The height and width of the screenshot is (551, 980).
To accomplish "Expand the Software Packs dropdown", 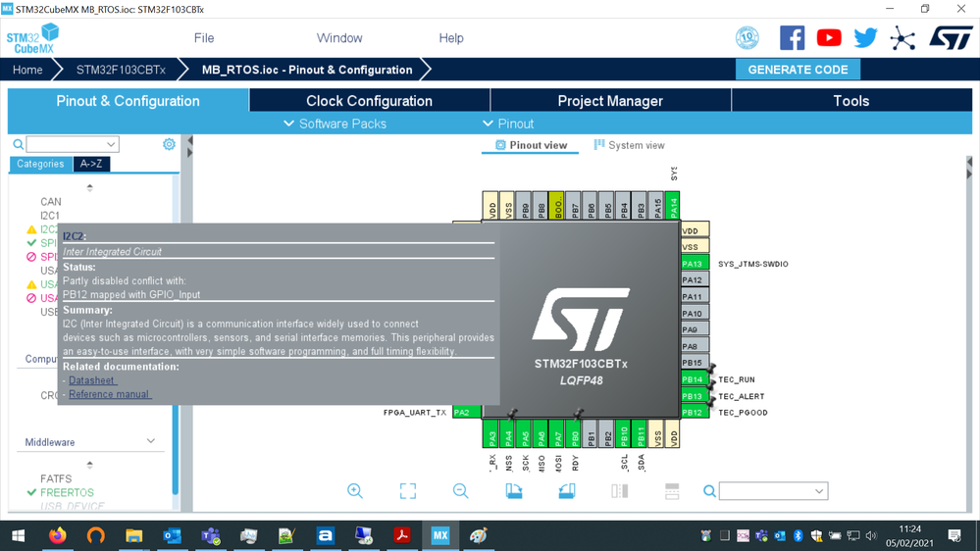I will click(x=335, y=124).
